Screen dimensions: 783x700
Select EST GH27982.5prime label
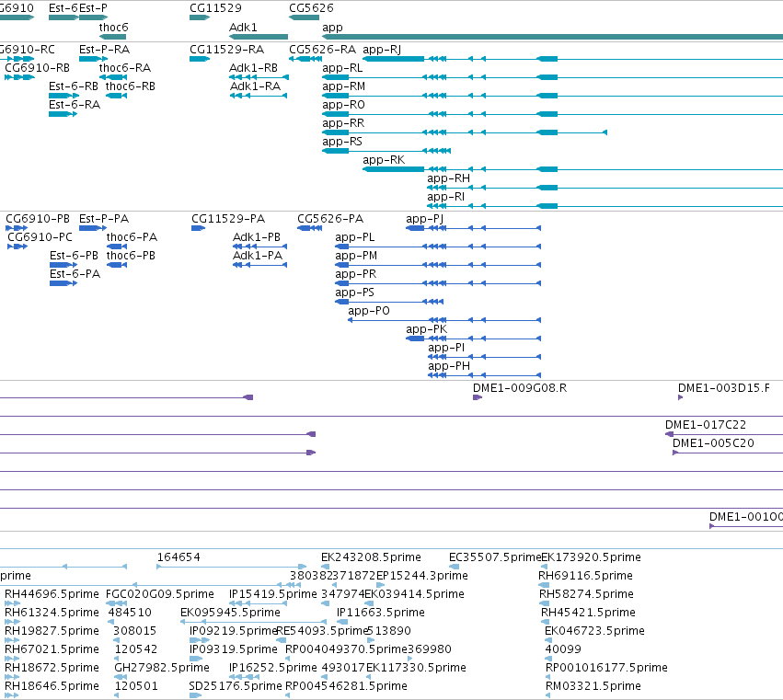pyautogui.click(x=162, y=669)
